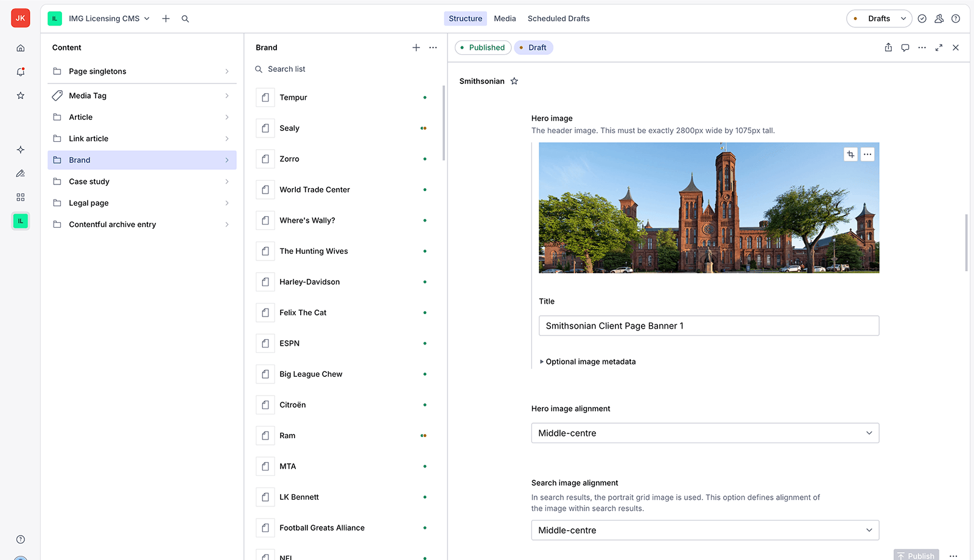Switch to the Published version chip
The image size is (974, 560).
483,47
